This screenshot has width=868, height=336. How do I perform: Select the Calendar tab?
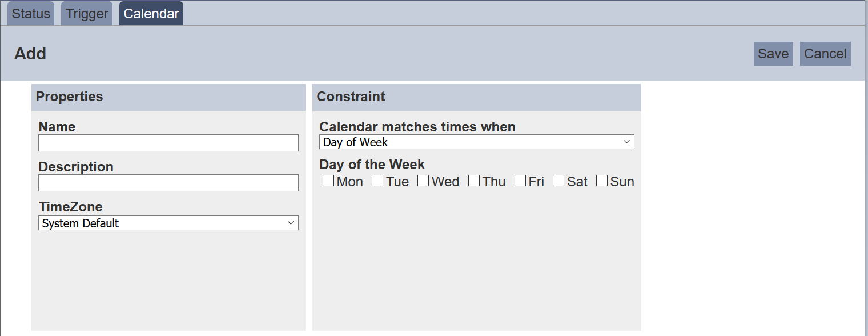click(151, 14)
